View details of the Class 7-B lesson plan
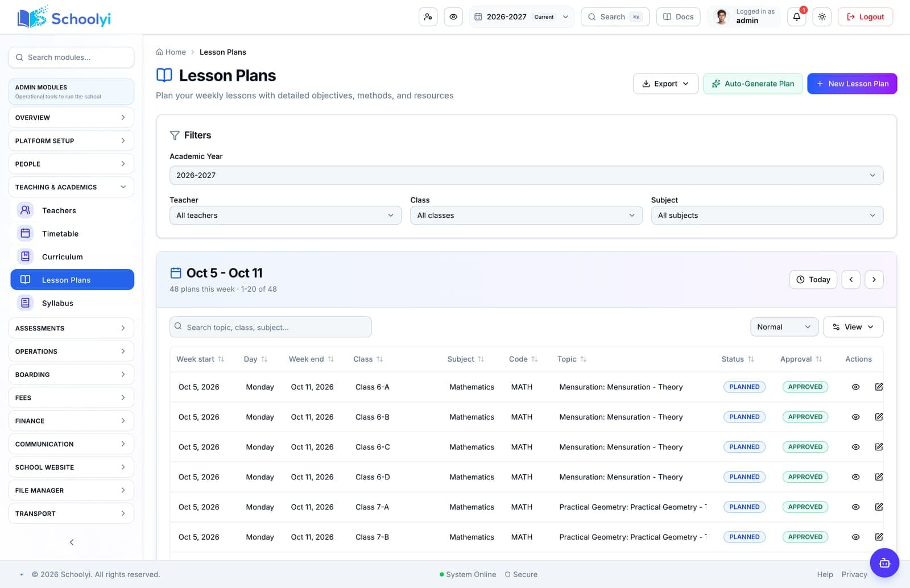910x588 pixels. [x=855, y=537]
